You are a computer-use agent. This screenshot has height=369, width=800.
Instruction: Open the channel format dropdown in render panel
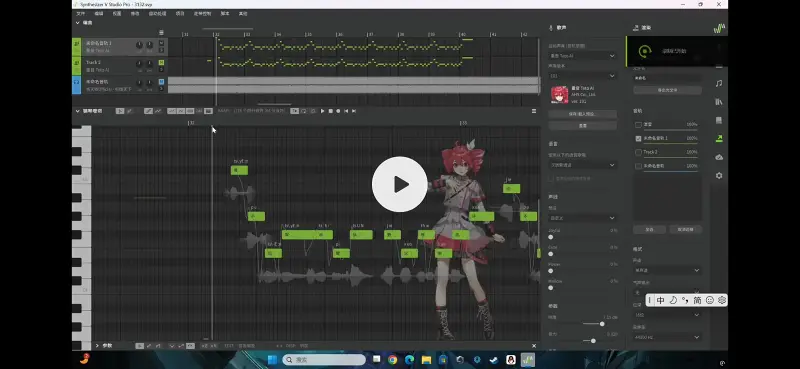(x=667, y=270)
